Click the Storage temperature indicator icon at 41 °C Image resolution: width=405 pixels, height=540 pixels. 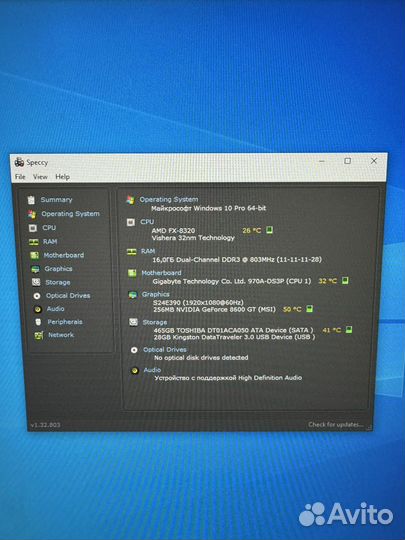click(x=349, y=330)
